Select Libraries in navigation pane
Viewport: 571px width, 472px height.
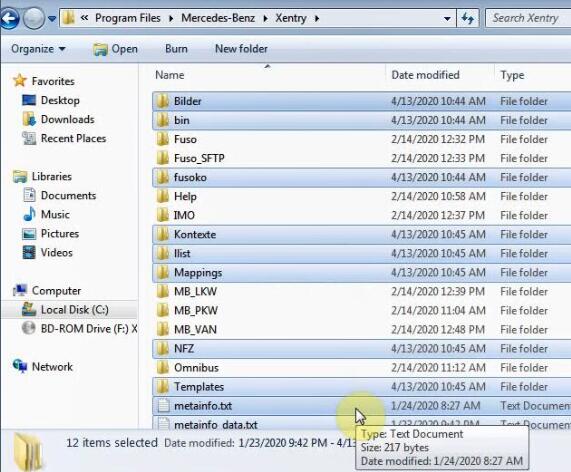(52, 176)
